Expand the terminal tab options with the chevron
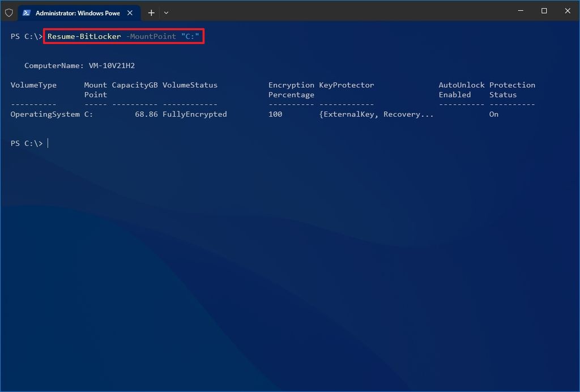Screen dimensions: 580x392 click(x=165, y=12)
